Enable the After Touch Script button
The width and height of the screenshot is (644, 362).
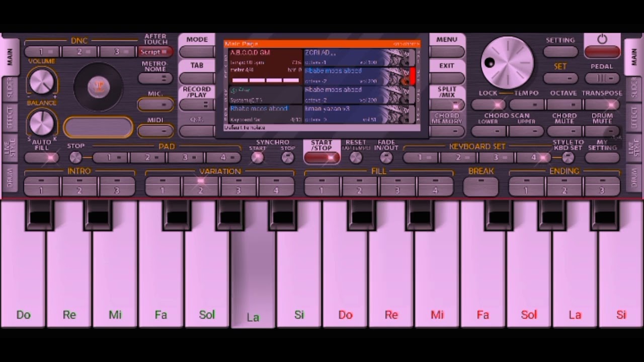[x=155, y=52]
